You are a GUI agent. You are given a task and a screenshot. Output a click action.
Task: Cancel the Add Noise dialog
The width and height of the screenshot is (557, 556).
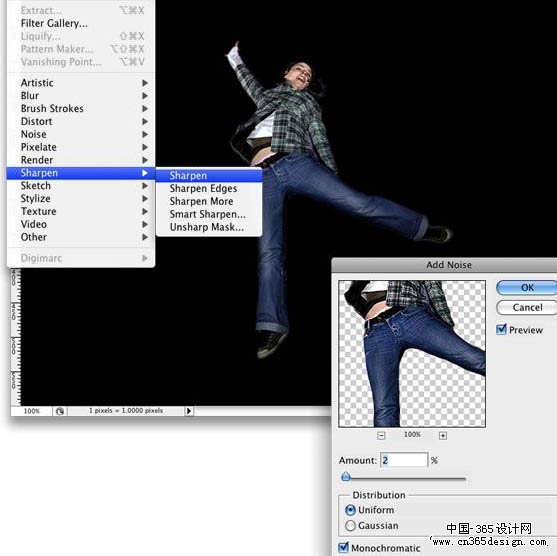527,307
